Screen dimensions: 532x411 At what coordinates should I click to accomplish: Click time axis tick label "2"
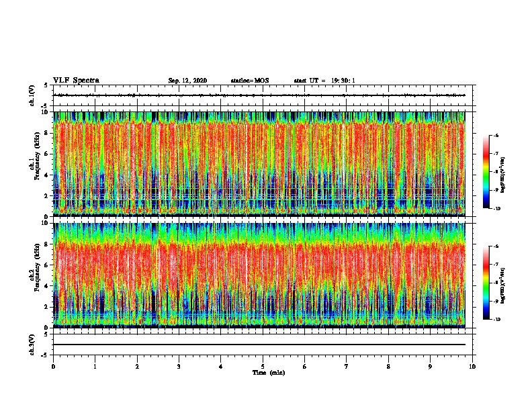137,367
